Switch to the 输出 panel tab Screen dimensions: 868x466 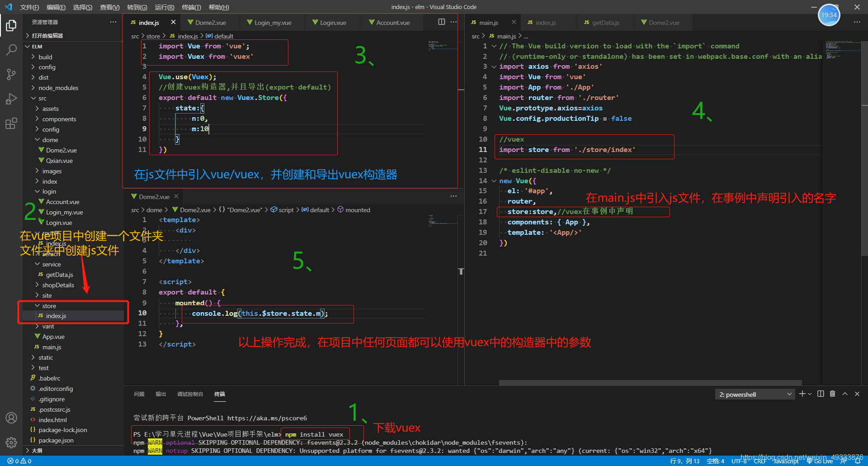click(160, 394)
